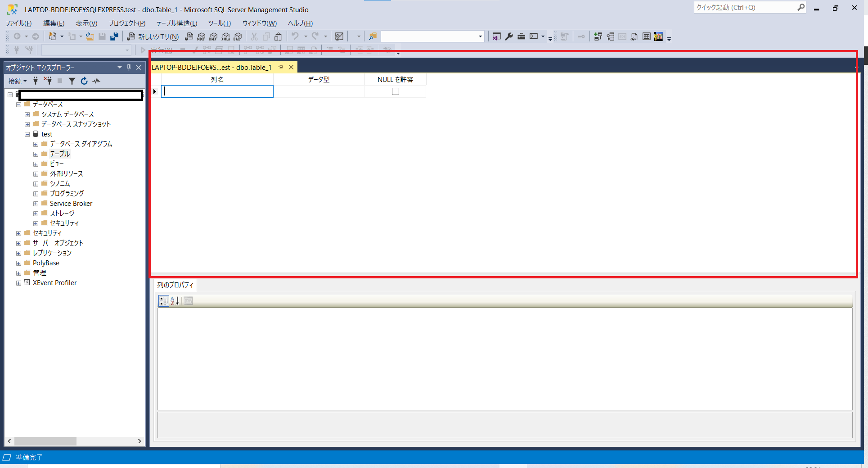Expand the データベース スナップショット node
This screenshot has width=868, height=468.
coord(27,124)
